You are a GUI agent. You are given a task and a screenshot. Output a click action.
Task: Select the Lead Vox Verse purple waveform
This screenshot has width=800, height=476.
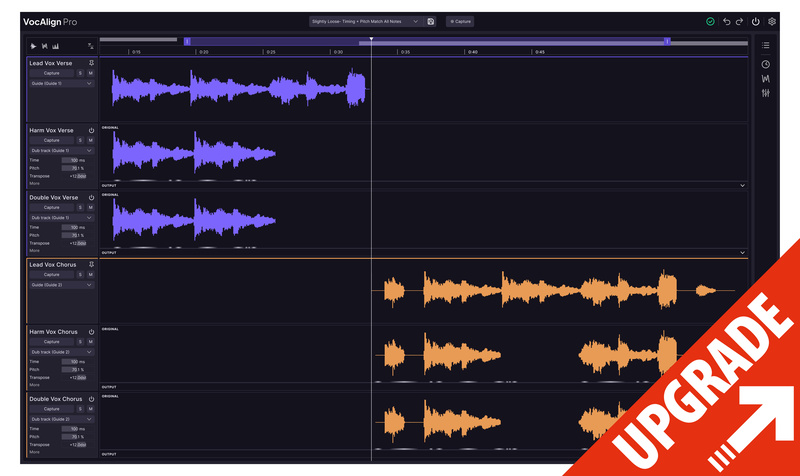239,89
